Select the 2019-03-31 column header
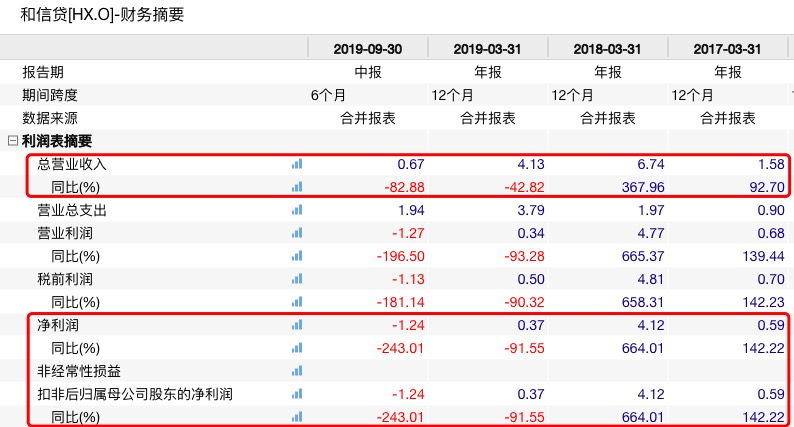The image size is (794, 427). click(x=487, y=48)
